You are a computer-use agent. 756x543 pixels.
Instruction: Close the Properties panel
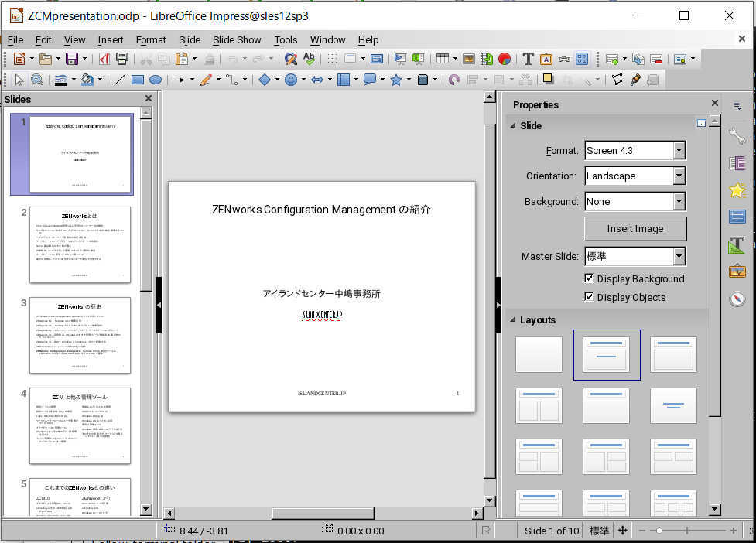[x=714, y=103]
